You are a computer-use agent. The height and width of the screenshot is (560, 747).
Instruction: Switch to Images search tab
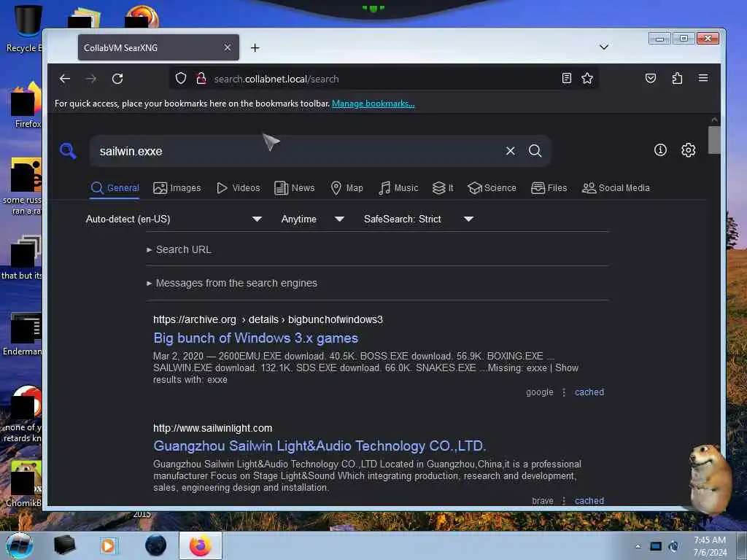pyautogui.click(x=177, y=188)
